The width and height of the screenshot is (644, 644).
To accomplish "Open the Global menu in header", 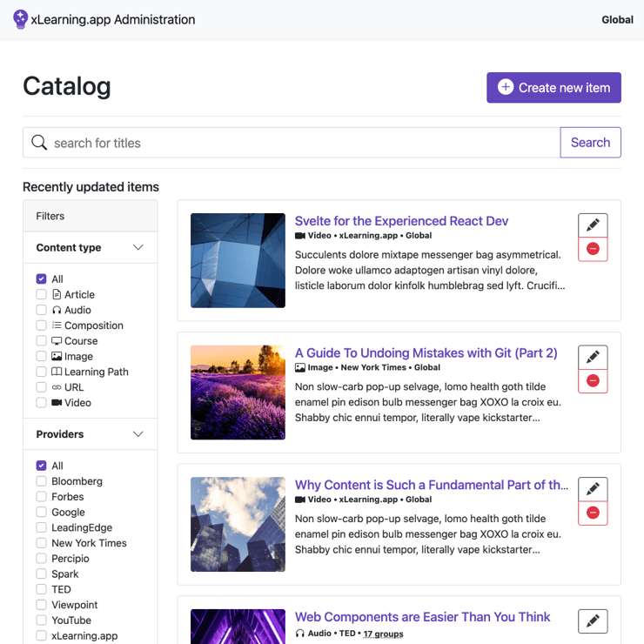I will [x=617, y=20].
